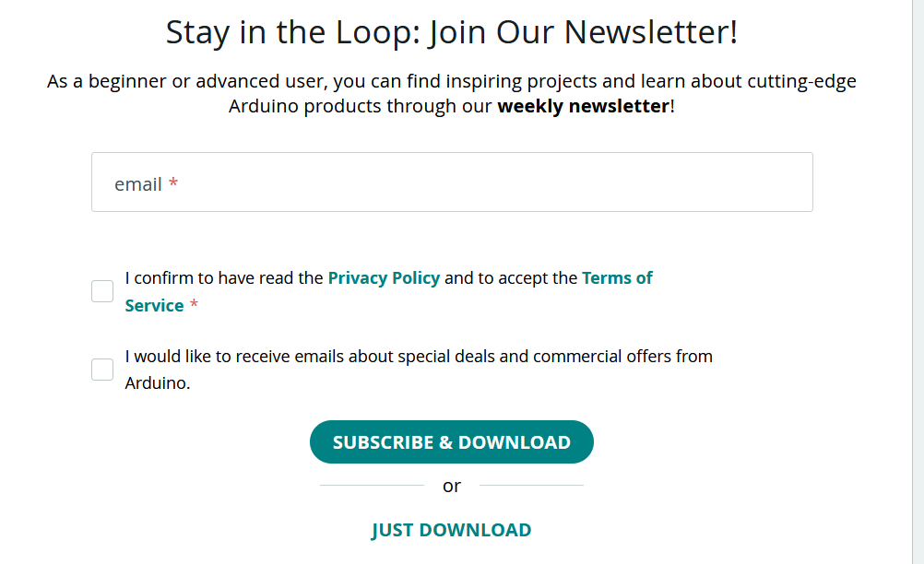The width and height of the screenshot is (924, 564).
Task: Click the divider line right of 'or'
Action: coord(531,485)
